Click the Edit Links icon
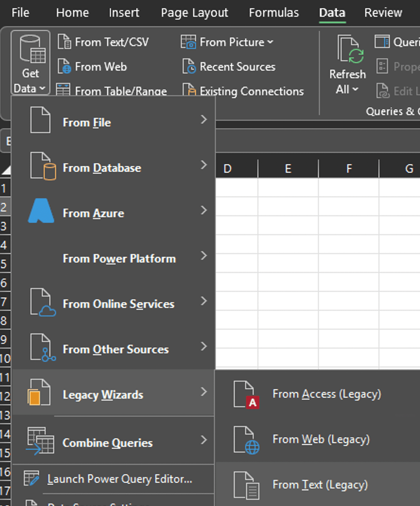Viewport: 420px width, 506px height. pos(383,91)
